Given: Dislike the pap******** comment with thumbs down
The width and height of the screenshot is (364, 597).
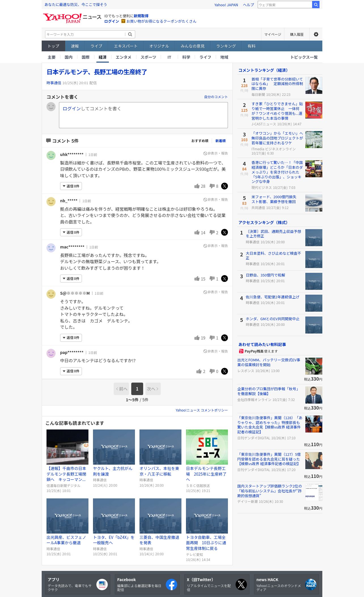Looking at the screenshot, I should (212, 371).
